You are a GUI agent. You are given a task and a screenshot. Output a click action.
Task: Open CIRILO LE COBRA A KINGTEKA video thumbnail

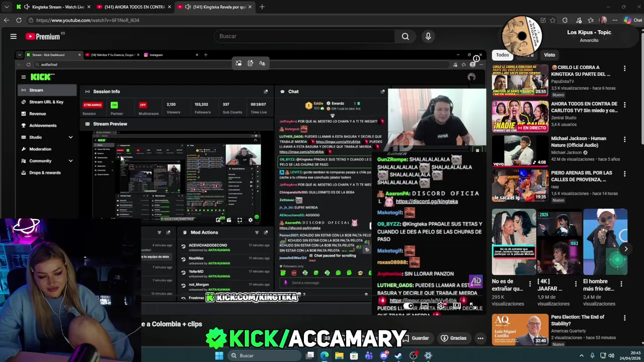click(520, 80)
